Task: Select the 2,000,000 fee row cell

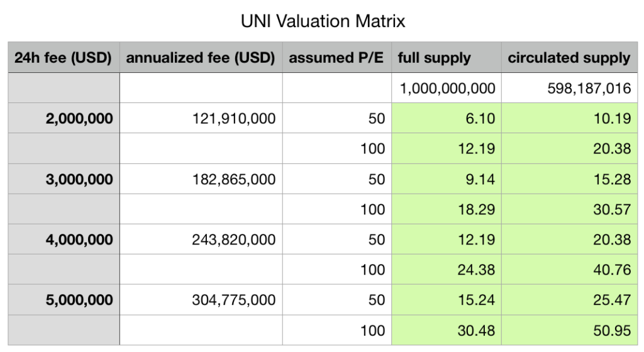Action: point(64,118)
